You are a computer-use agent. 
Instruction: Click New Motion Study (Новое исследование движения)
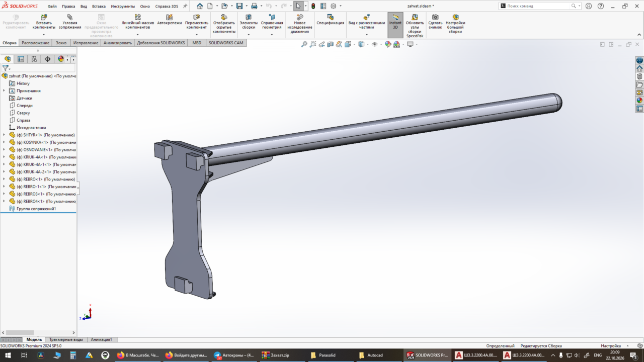pos(299,24)
